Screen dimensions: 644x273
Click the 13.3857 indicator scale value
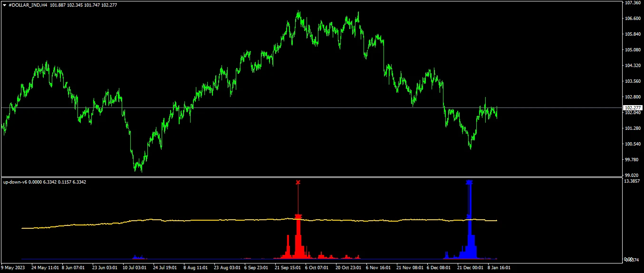(x=633, y=182)
